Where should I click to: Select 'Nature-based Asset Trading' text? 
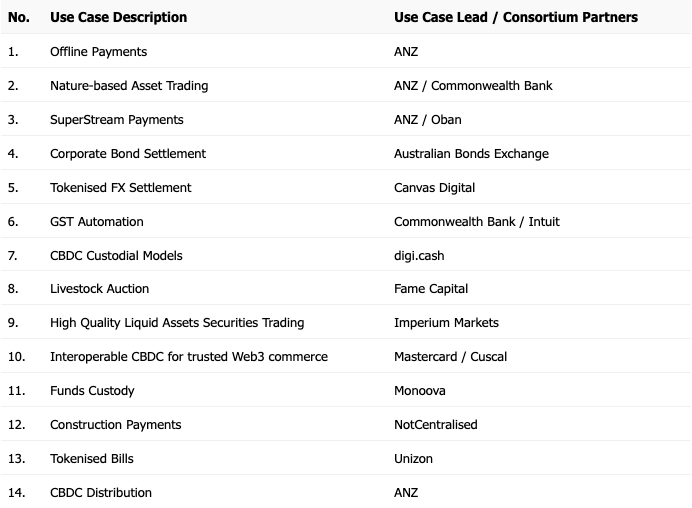[129, 86]
